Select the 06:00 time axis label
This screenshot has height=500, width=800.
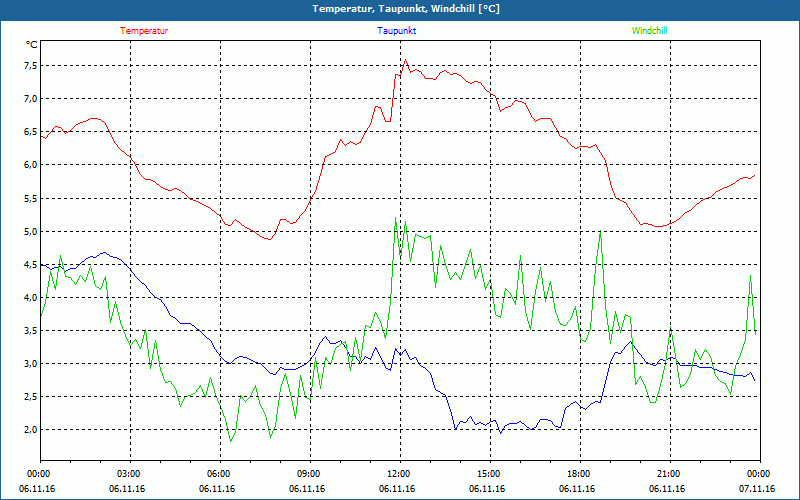click(x=219, y=474)
